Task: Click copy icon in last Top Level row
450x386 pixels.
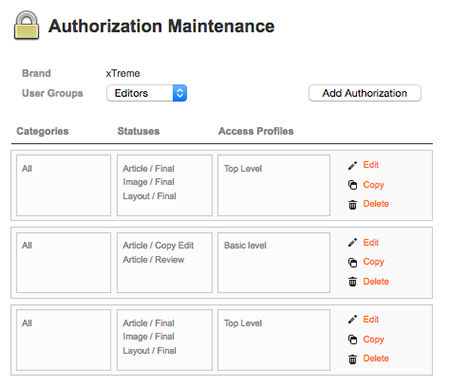Action: pyautogui.click(x=352, y=339)
